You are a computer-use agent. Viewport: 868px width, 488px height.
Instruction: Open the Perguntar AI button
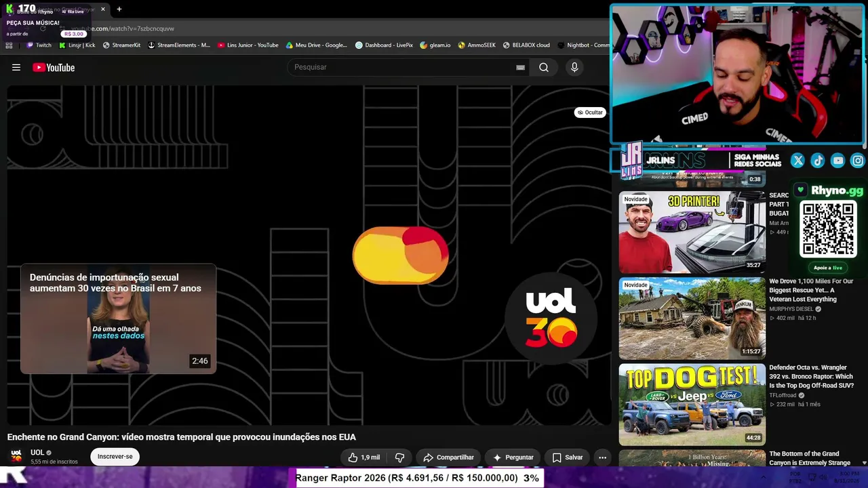coord(513,457)
